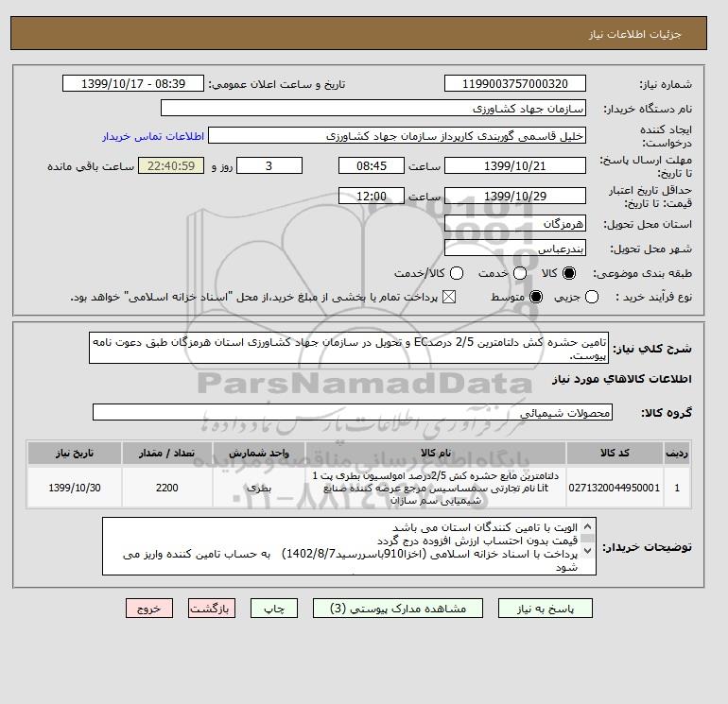Image resolution: width=728 pixels, height=704 pixels.
Task: Click the تاریخ نیاز column header
Action: pos(75,453)
